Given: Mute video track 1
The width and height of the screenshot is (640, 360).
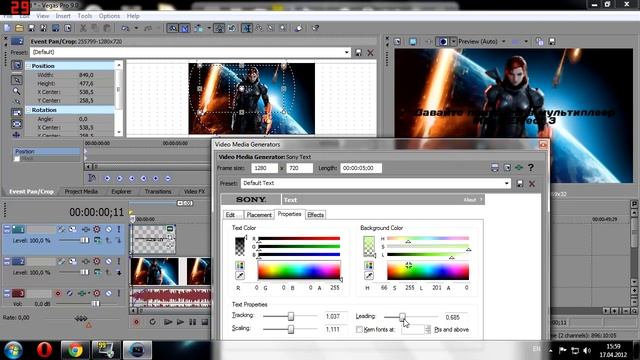Looking at the screenshot, I should pyautogui.click(x=109, y=229).
